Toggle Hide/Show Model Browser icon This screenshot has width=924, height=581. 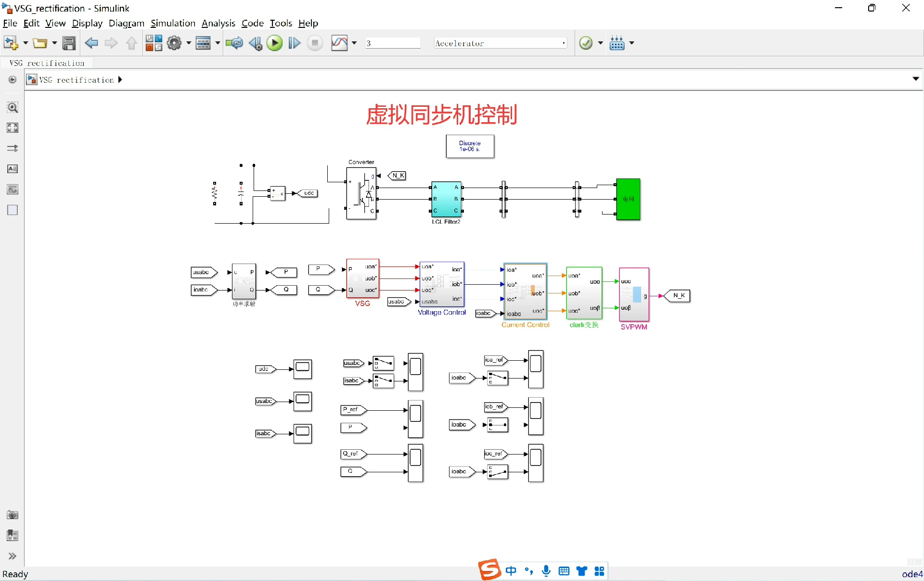[x=13, y=79]
